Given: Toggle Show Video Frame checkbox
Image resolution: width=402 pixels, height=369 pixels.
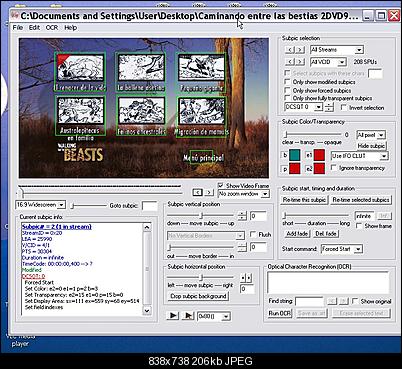Looking at the screenshot, I should 220,185.
